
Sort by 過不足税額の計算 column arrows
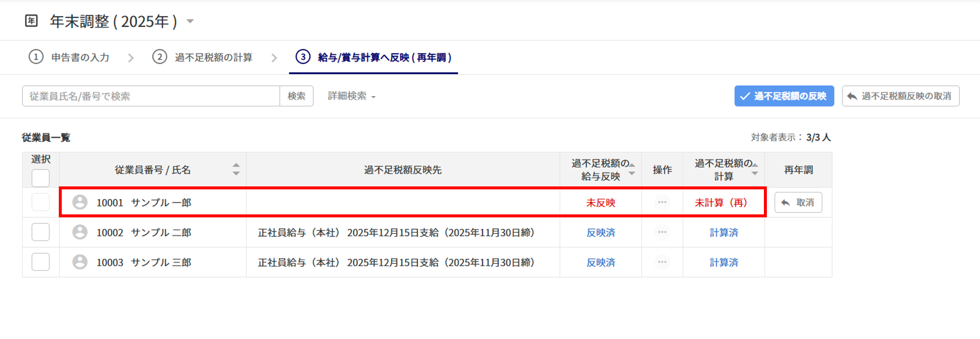pos(755,169)
